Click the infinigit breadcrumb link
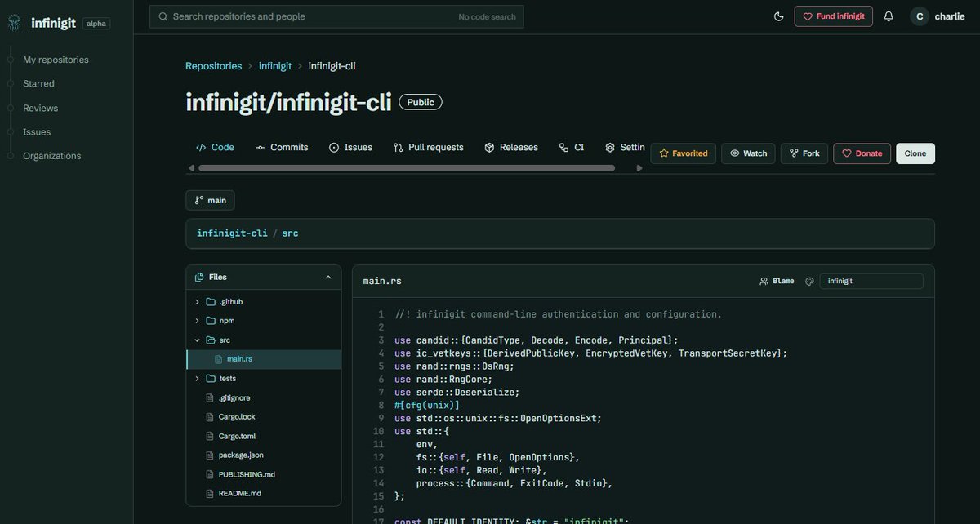This screenshot has height=524, width=980. coord(275,66)
